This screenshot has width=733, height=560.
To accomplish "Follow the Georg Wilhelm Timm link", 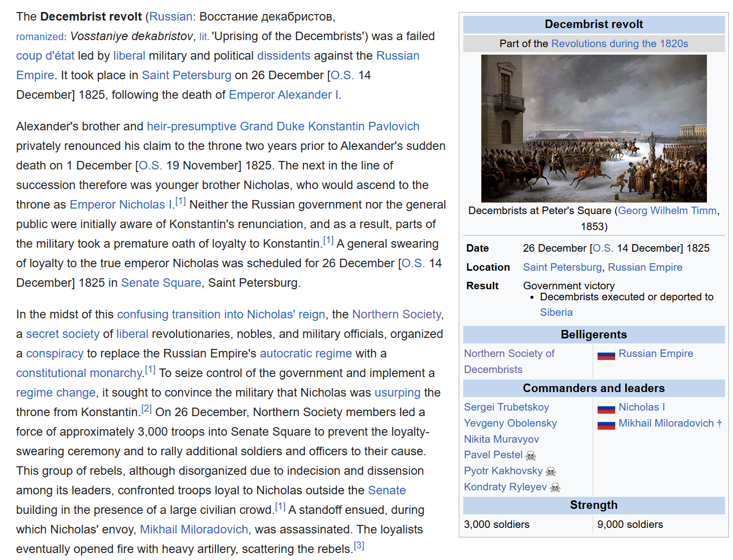I will click(667, 211).
